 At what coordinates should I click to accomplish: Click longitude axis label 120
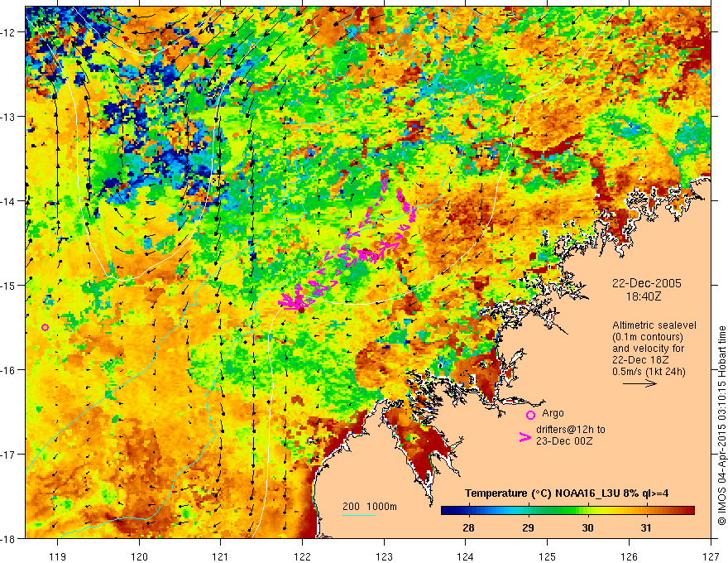tap(139, 556)
